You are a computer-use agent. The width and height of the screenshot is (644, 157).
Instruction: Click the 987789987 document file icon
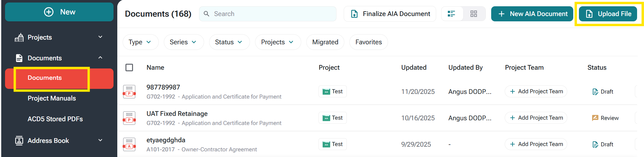pos(129,92)
